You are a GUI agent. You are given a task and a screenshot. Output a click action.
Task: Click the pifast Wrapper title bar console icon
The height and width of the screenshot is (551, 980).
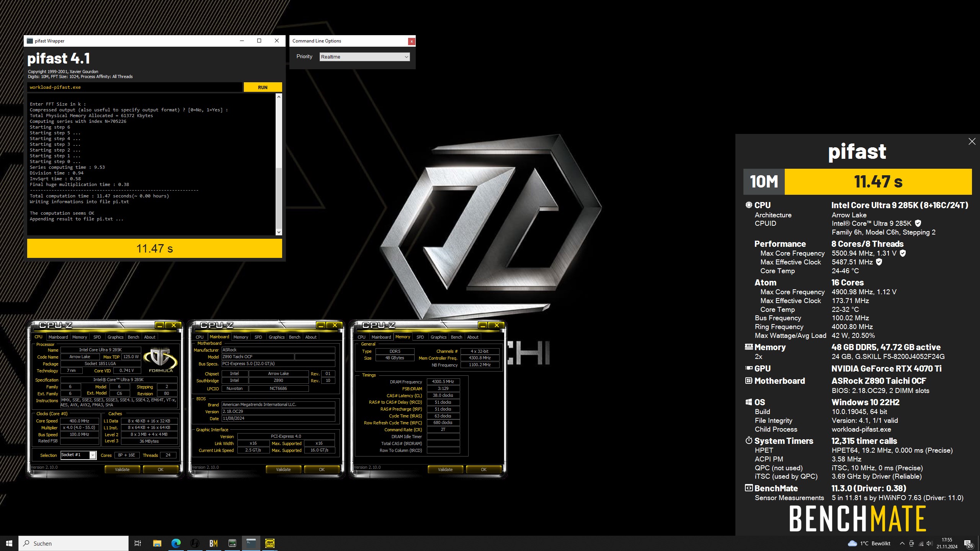coord(30,41)
